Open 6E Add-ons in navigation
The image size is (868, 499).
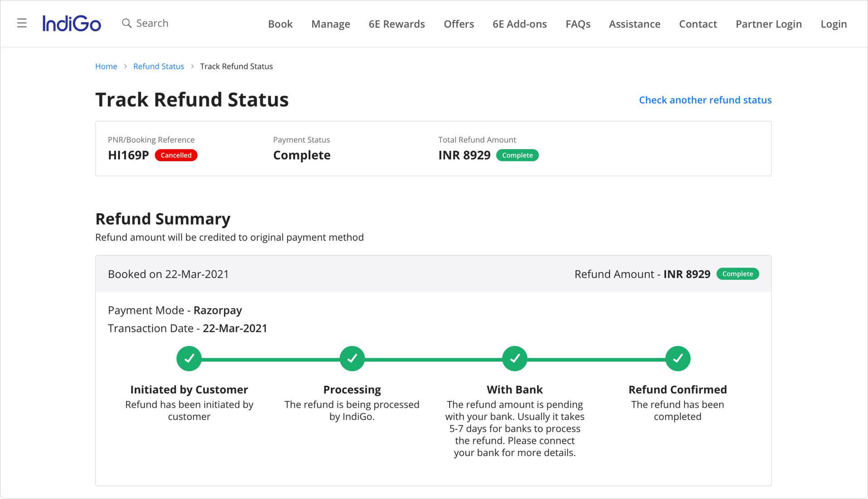[519, 24]
